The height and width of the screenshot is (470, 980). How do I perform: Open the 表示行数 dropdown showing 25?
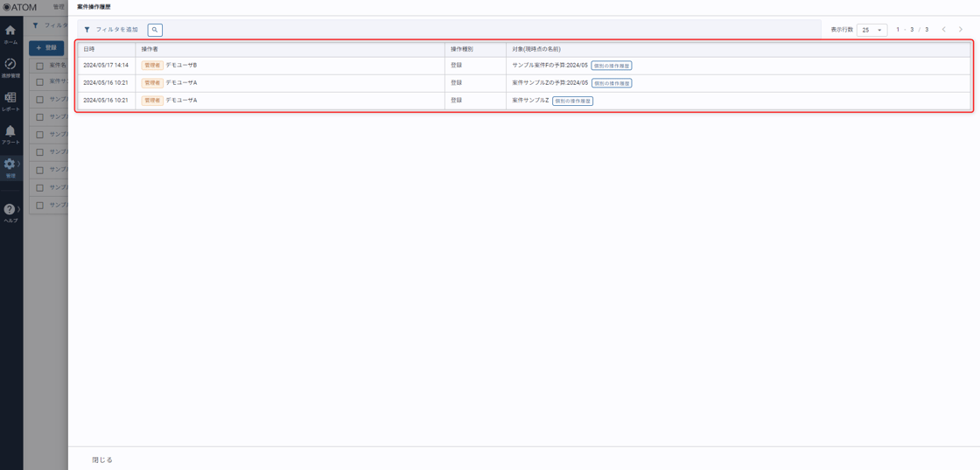coord(871,30)
